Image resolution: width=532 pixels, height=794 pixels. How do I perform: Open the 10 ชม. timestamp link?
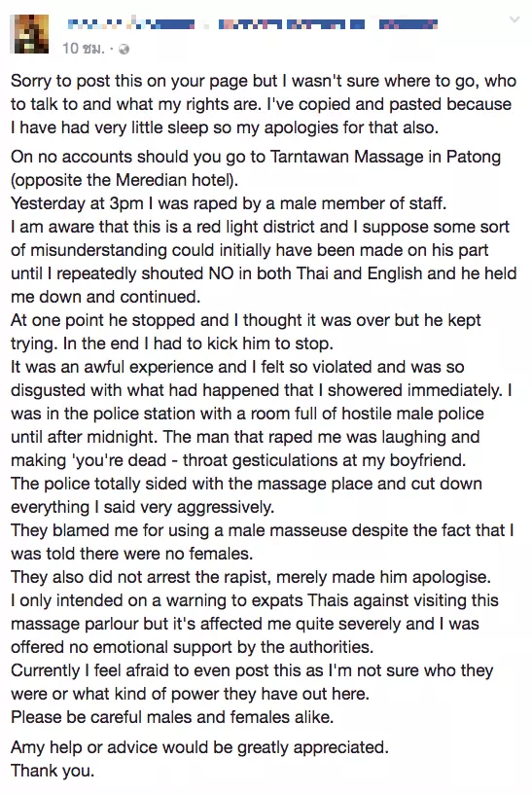[84, 48]
